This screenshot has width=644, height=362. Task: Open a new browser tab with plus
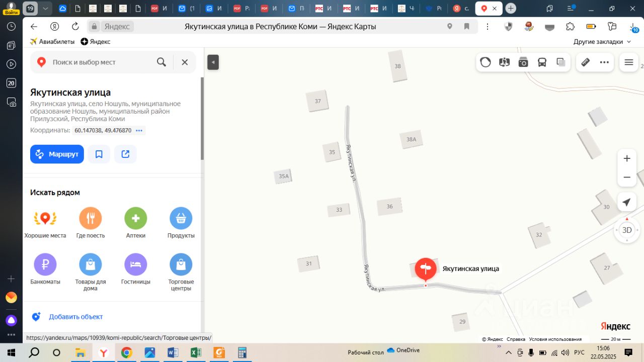coord(511,9)
